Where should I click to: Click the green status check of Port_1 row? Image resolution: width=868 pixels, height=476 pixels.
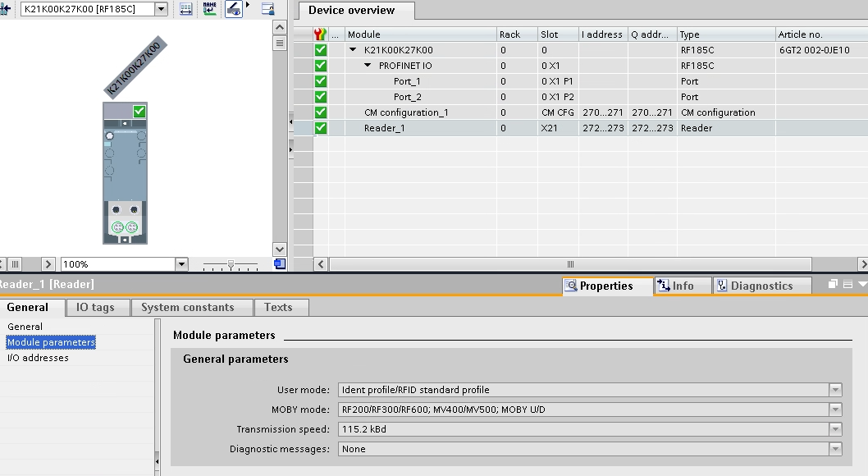click(x=321, y=80)
